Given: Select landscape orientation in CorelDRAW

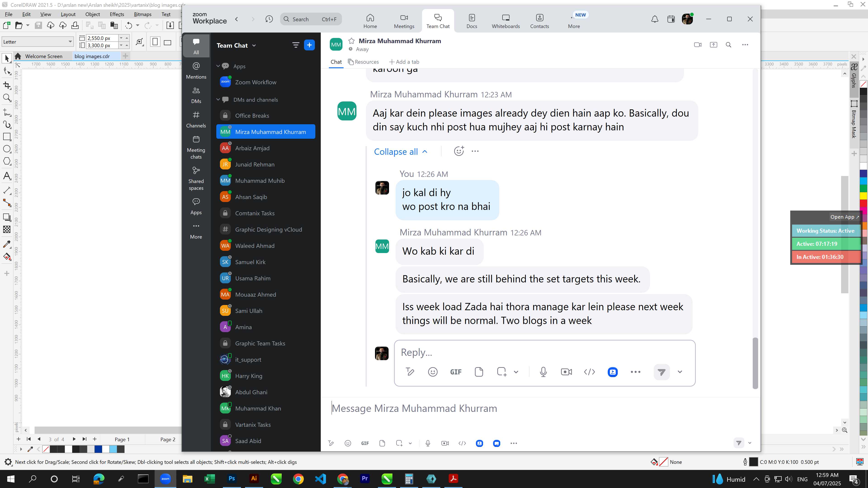Looking at the screenshot, I should pos(167,42).
